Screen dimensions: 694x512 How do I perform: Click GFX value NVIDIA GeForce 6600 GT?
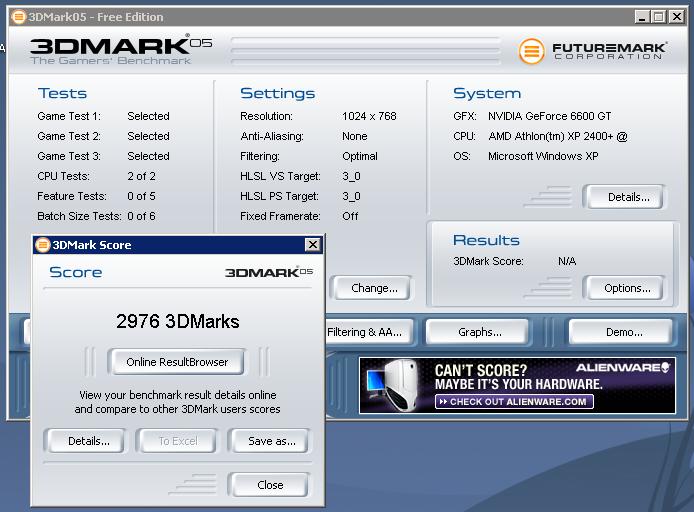(549, 116)
